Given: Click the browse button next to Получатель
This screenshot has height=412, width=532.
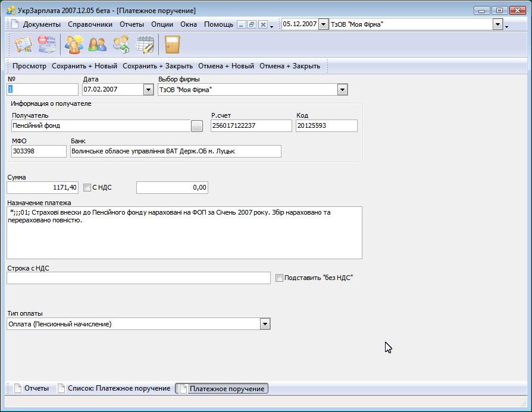Looking at the screenshot, I should (x=197, y=126).
